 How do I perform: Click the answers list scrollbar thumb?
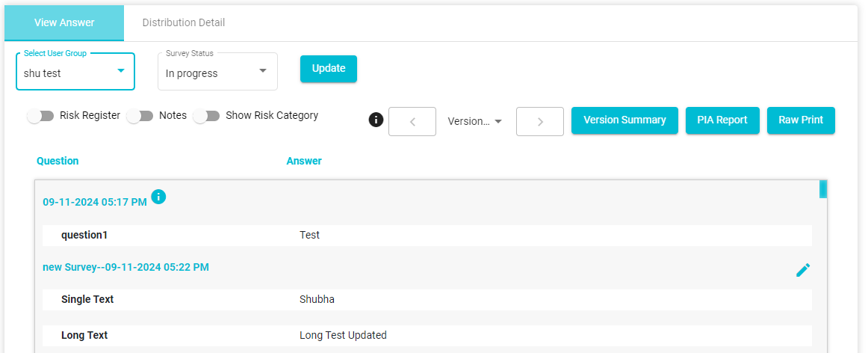click(822, 189)
